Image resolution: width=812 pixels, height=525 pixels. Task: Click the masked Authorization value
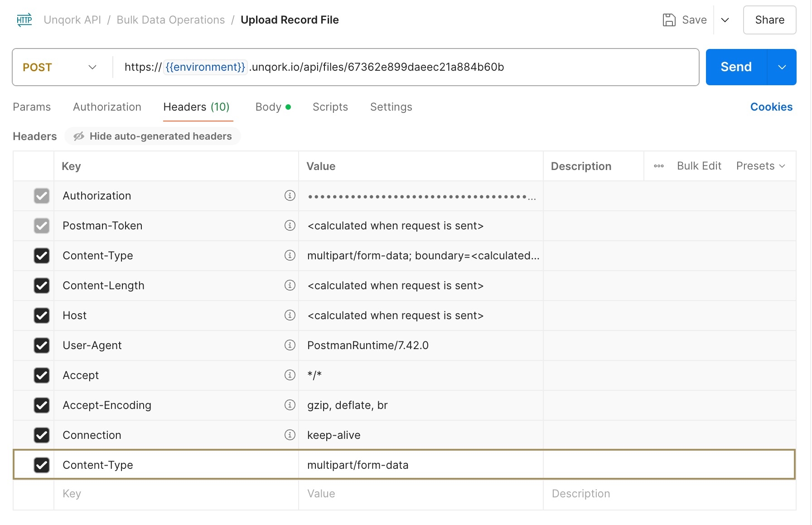pos(421,196)
